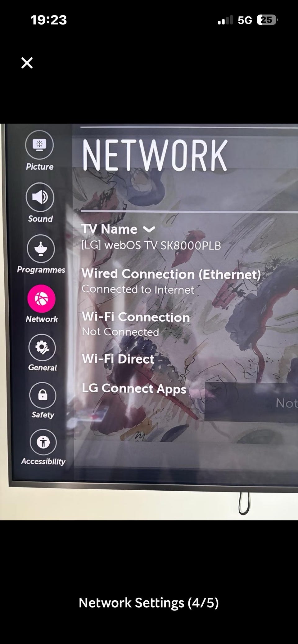Open General gear settings icon
Screen dimensions: 298x644
coord(42,347)
